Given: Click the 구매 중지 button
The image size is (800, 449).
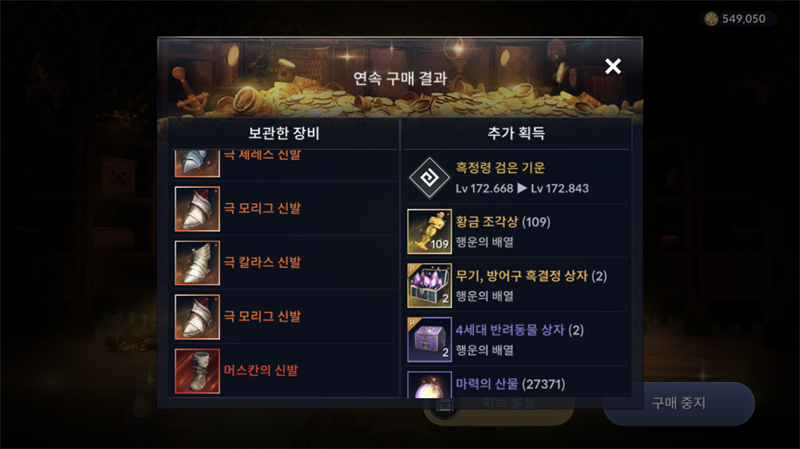Looking at the screenshot, I should click(x=679, y=403).
